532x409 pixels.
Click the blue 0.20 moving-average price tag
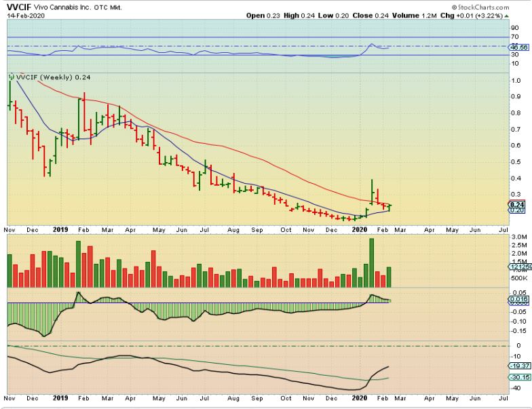[x=517, y=210]
